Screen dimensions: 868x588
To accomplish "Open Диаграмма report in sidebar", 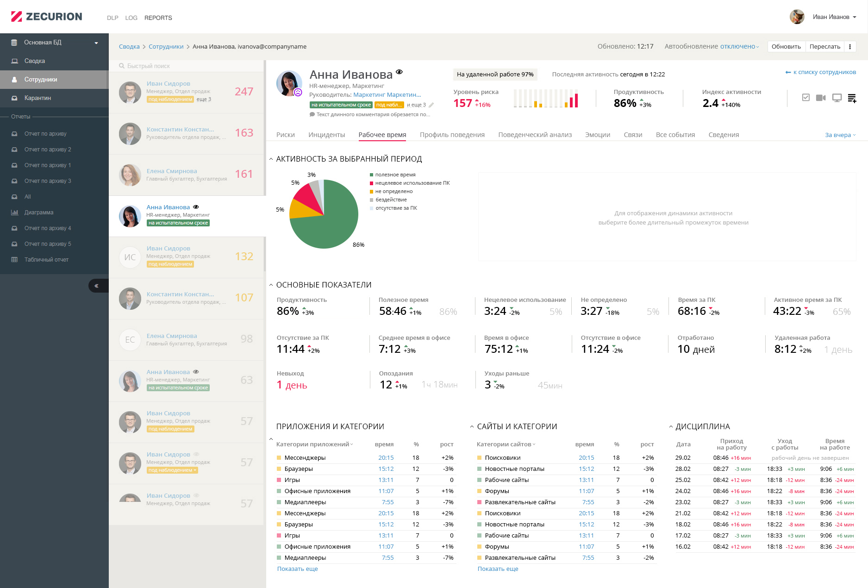I will 38,213.
